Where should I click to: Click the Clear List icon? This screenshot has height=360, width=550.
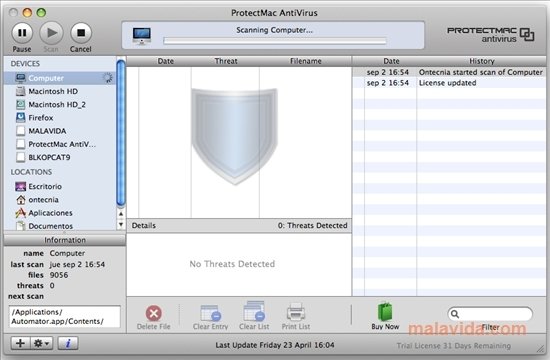click(x=254, y=312)
